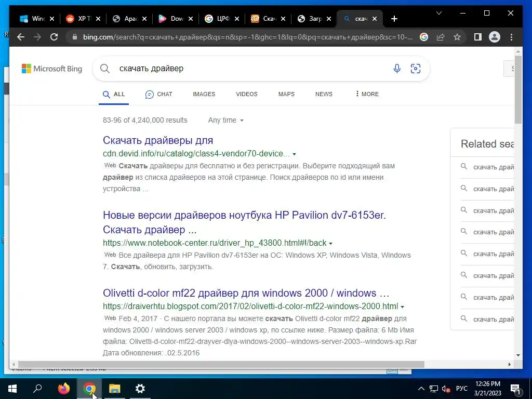The width and height of the screenshot is (532, 399).
Task: Close the Загр browser tab
Action: point(328,19)
